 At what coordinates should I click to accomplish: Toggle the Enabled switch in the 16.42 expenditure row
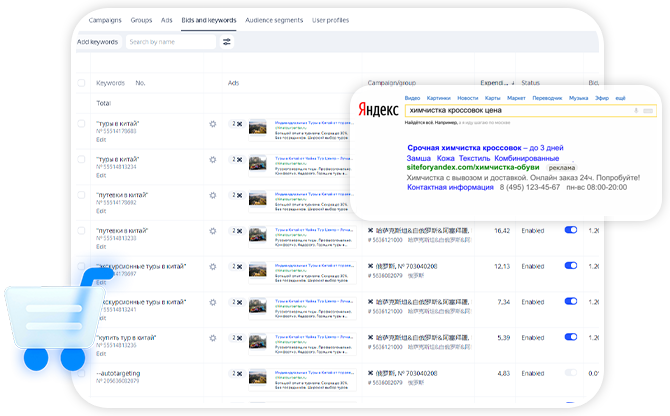[x=571, y=230]
